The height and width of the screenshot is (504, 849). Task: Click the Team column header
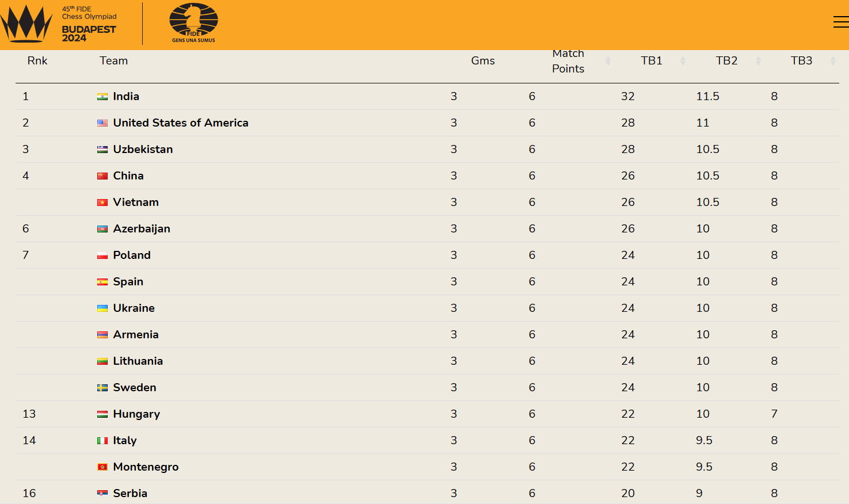[x=113, y=61]
